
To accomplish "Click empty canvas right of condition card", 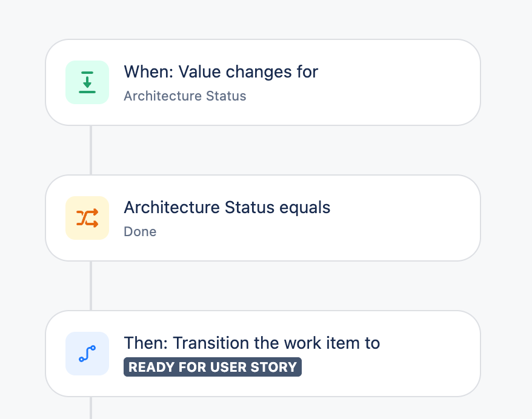I will [x=507, y=218].
